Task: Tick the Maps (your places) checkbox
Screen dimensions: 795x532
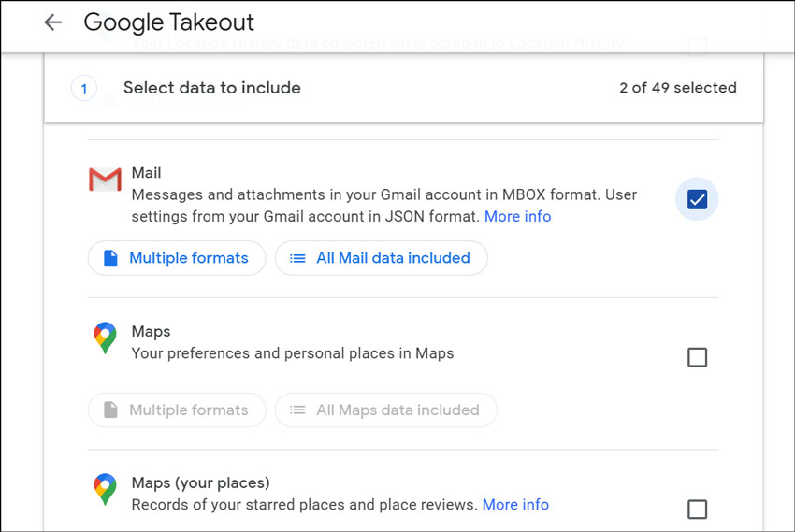Action: pyautogui.click(x=697, y=509)
